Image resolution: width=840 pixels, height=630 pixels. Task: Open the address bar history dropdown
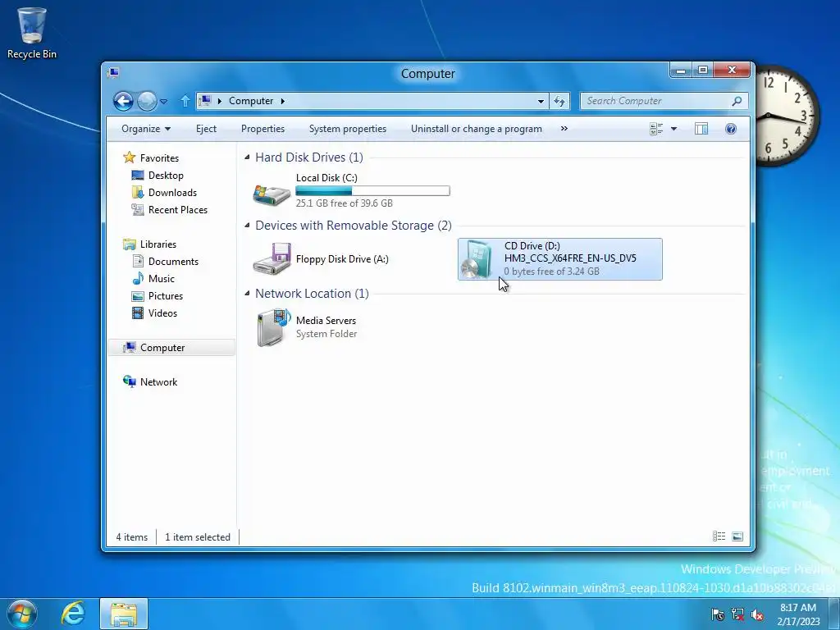tap(541, 101)
